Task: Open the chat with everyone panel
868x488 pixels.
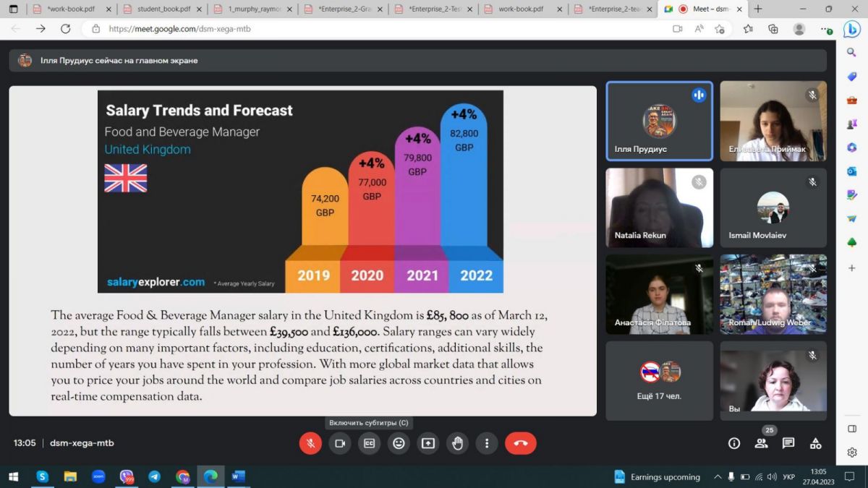Action: point(788,443)
